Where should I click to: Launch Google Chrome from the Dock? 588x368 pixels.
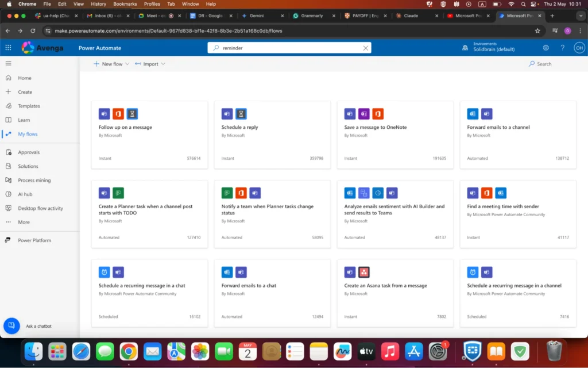[x=129, y=351]
